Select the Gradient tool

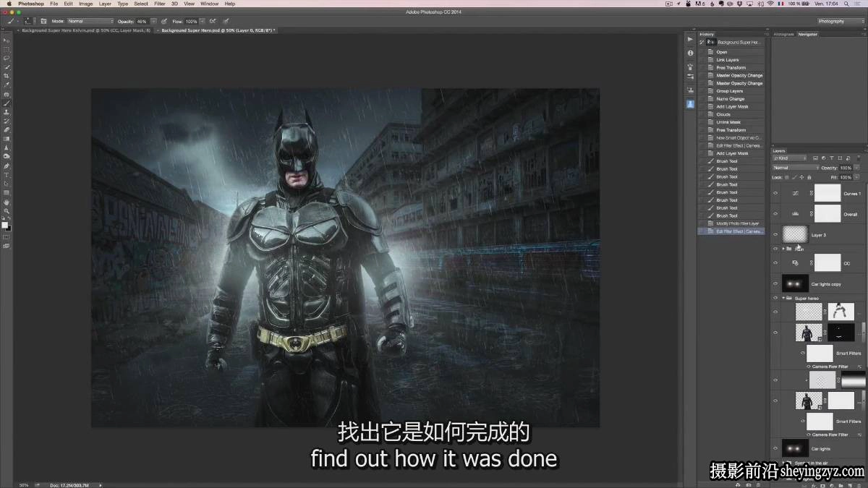click(7, 139)
